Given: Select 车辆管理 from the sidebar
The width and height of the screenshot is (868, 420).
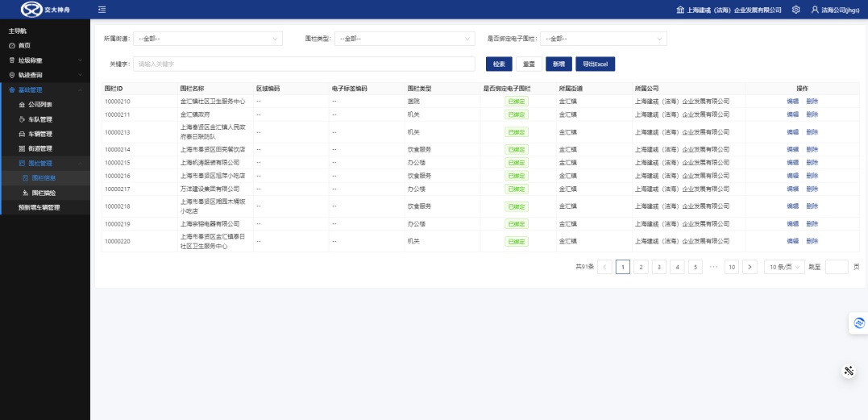Looking at the screenshot, I should pyautogui.click(x=40, y=134).
